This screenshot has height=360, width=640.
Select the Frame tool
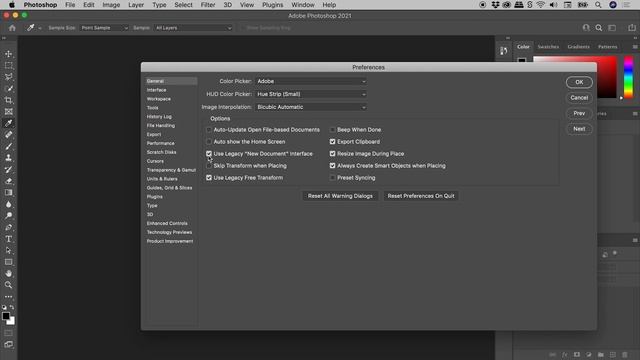click(x=9, y=111)
